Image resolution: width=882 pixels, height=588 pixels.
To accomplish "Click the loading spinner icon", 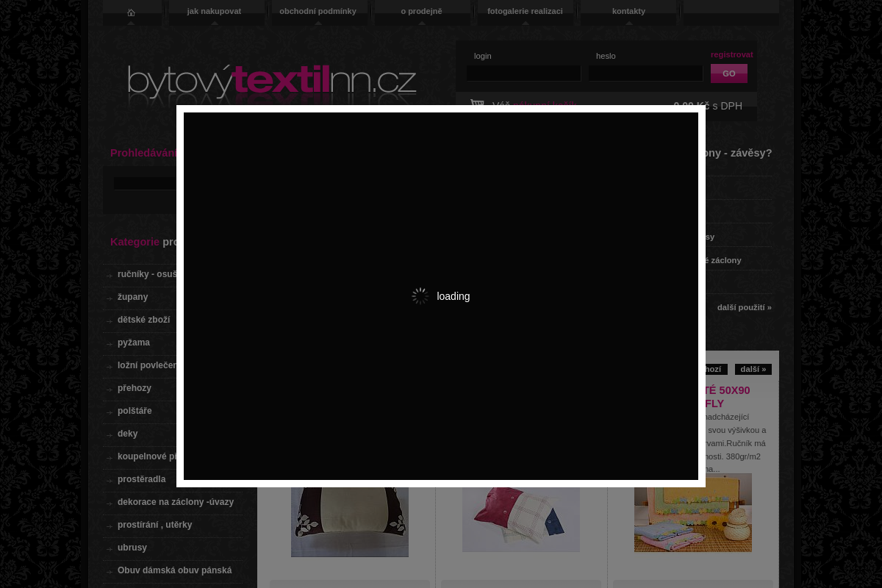I will [x=420, y=296].
